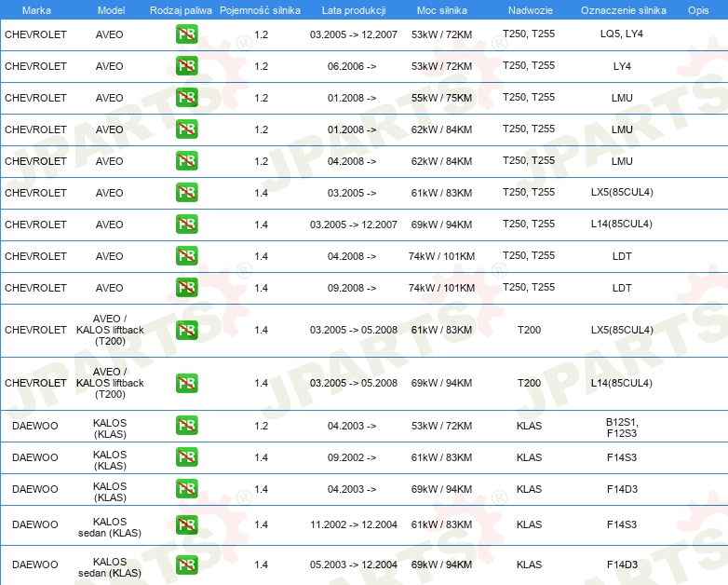Select 'F14S3' in the 09.2002 row
Viewport: 728px width, 585px height.
point(622,457)
